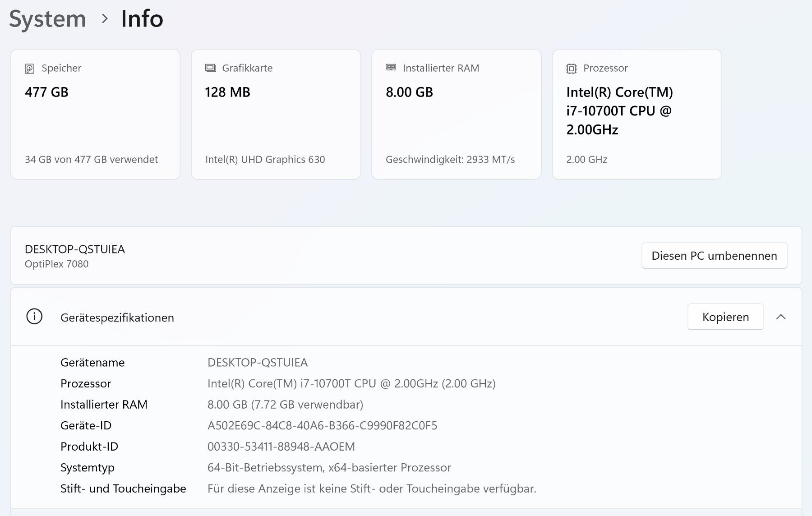Click the Geräte-ID row label

coord(86,426)
